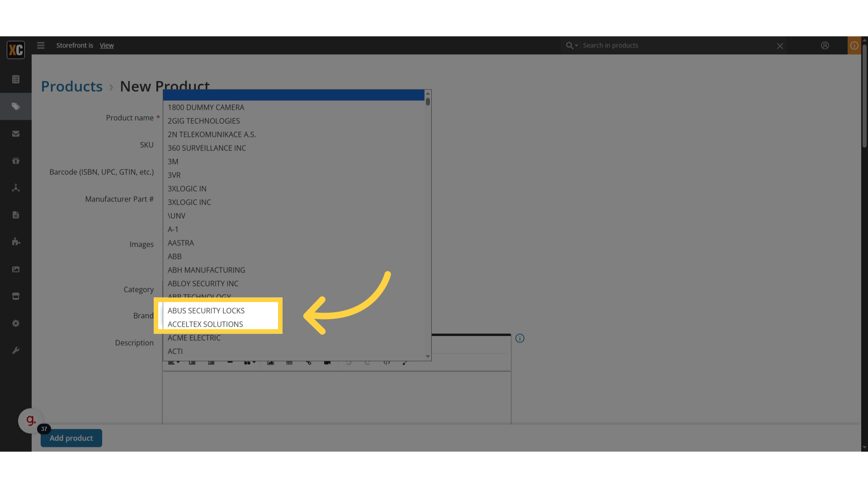The height and width of the screenshot is (488, 868).
Task: Click inside the Description text area
Action: coord(337,398)
